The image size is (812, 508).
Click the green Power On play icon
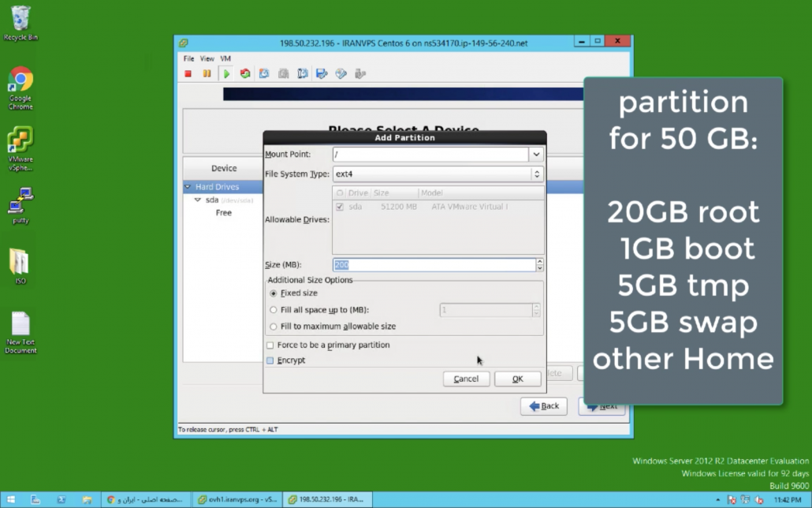tap(226, 74)
